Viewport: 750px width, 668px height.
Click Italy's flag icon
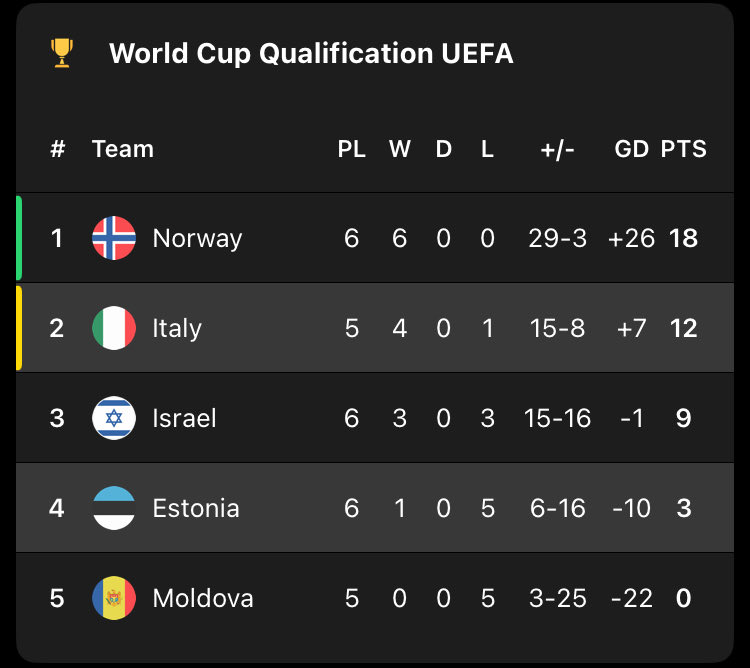coord(114,328)
